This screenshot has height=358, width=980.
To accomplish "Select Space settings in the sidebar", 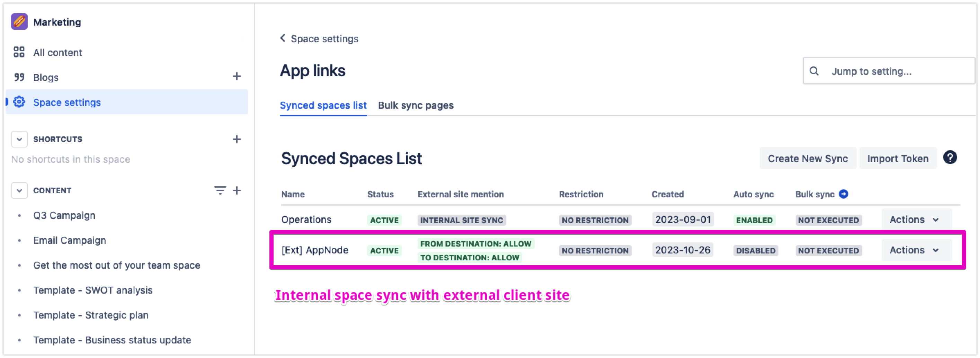I will [x=127, y=102].
